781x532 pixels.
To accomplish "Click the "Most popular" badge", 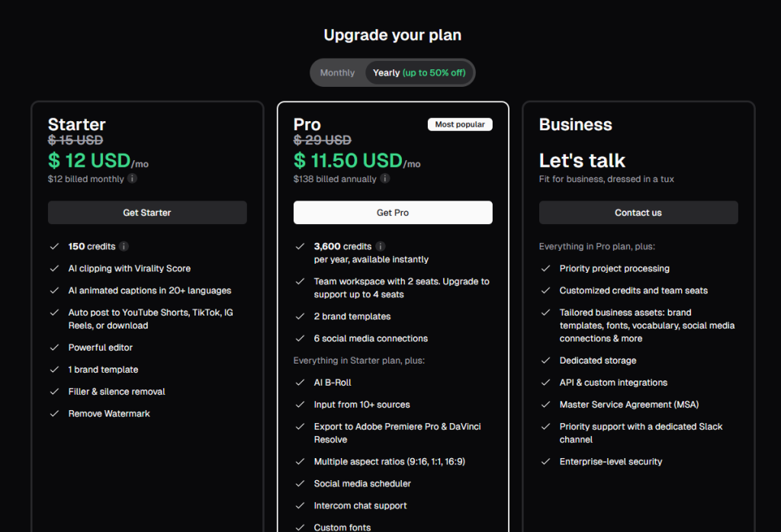I will point(460,124).
